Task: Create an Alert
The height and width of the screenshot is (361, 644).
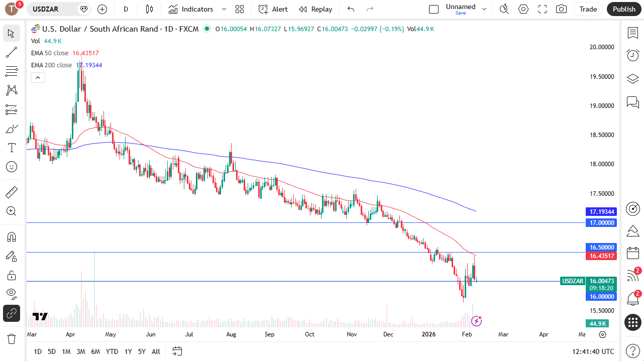Action: tap(273, 9)
